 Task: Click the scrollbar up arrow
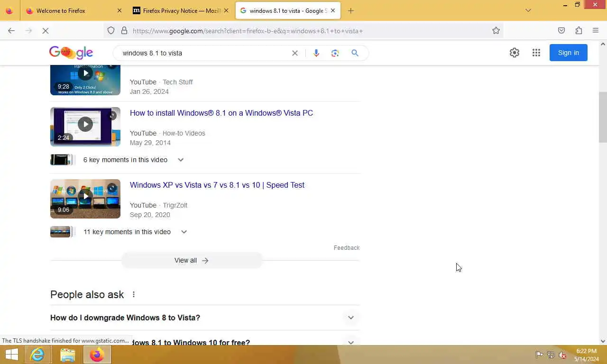603,44
